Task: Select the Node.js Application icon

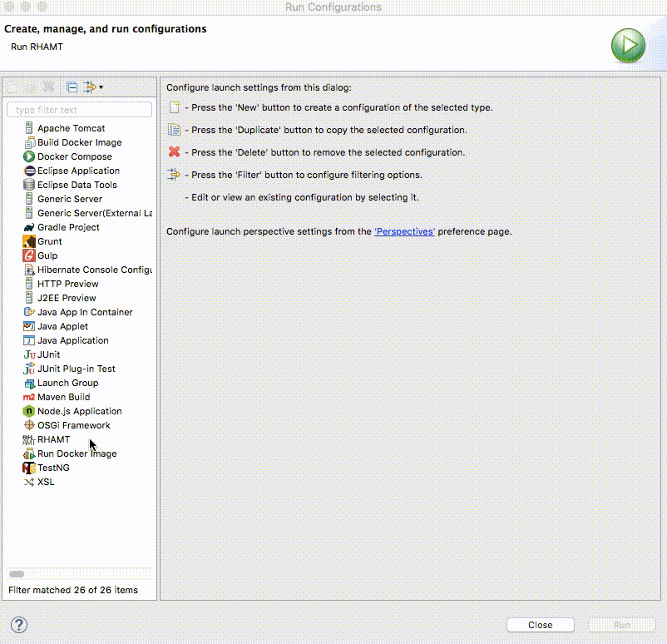Action: pyautogui.click(x=29, y=411)
